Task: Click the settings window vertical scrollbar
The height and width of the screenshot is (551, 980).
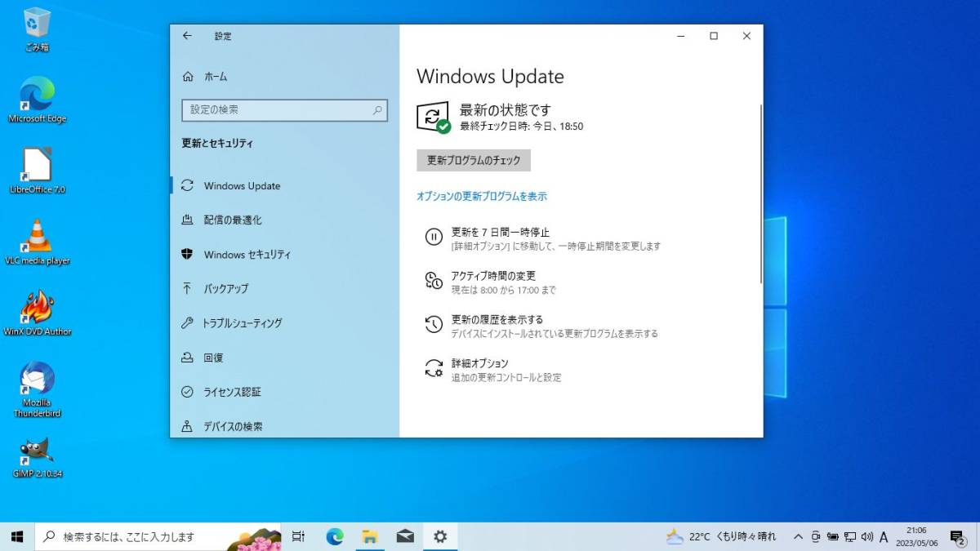Action: point(760,193)
